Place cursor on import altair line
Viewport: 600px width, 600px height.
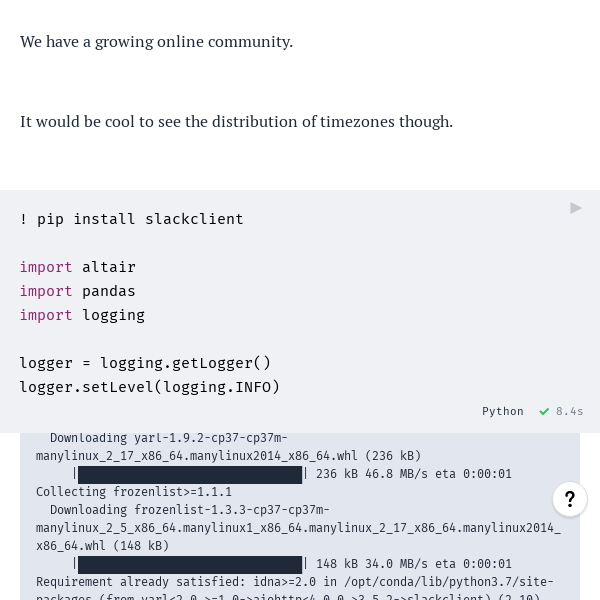77,267
